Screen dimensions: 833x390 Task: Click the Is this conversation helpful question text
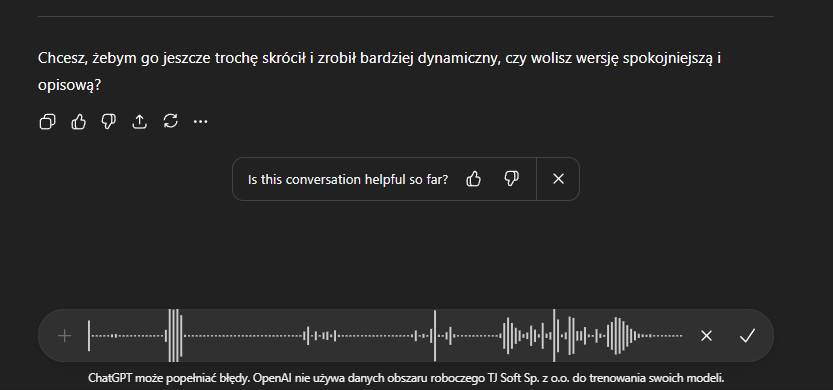tap(348, 180)
